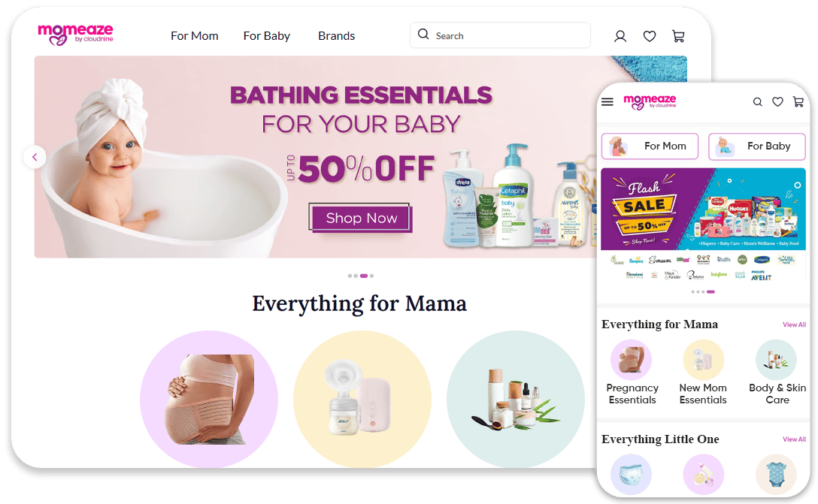Image resolution: width=818 pixels, height=504 pixels.
Task: Focus the desktop Search field
Action: point(500,35)
